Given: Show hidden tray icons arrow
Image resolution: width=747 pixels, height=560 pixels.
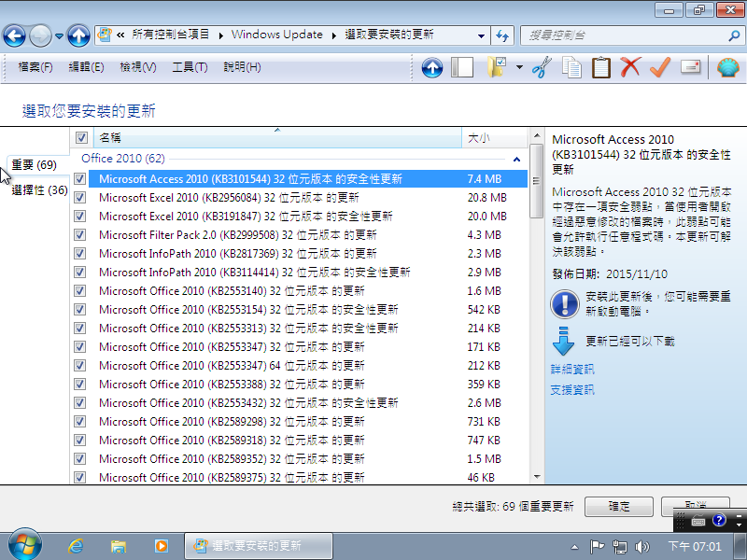Looking at the screenshot, I should pos(575,547).
